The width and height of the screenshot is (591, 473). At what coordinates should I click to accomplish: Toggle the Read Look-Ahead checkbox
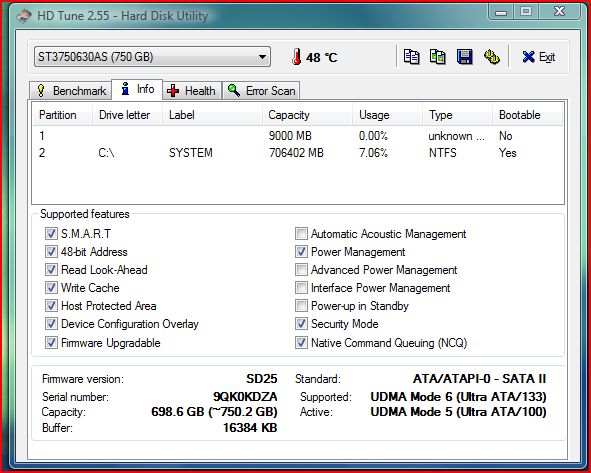coord(51,269)
